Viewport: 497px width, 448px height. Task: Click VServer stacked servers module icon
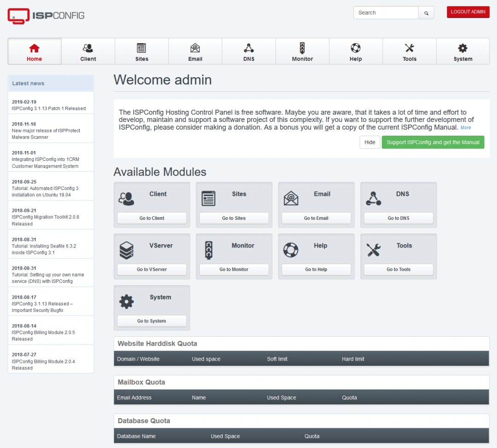point(126,250)
